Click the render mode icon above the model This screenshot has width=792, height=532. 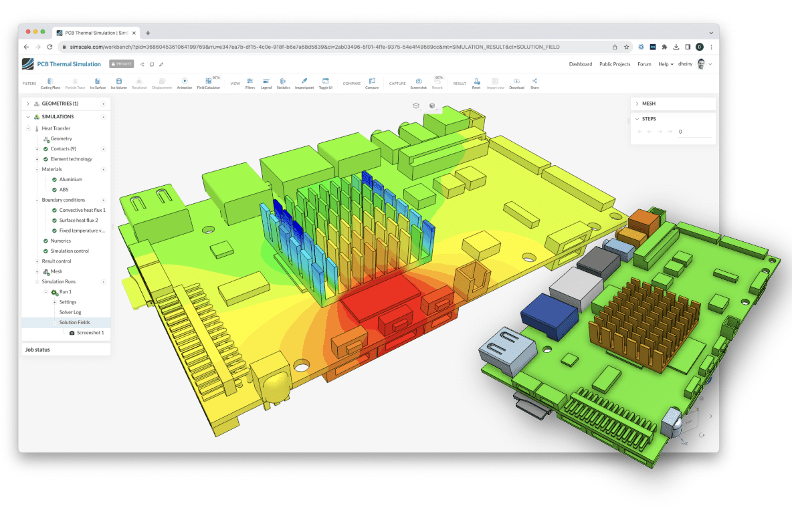(432, 106)
